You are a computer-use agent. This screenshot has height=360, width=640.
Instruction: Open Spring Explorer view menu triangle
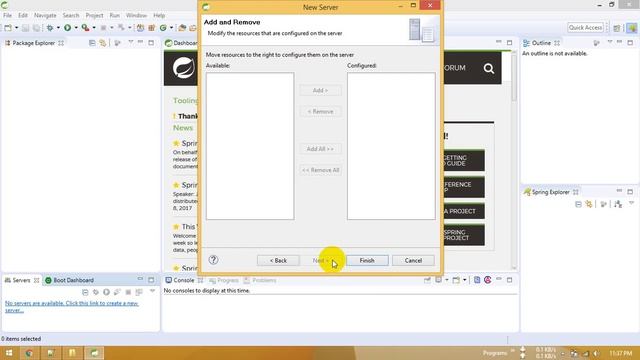pos(631,203)
